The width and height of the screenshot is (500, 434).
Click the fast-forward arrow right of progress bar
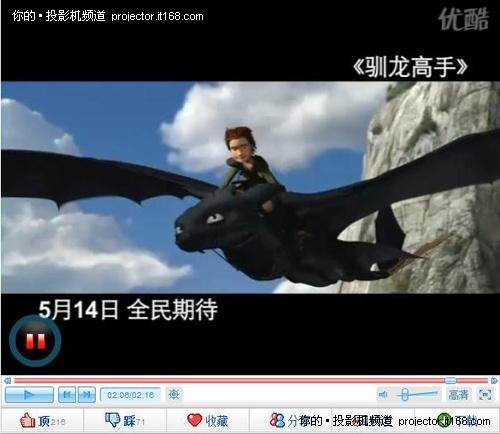pos(494,380)
